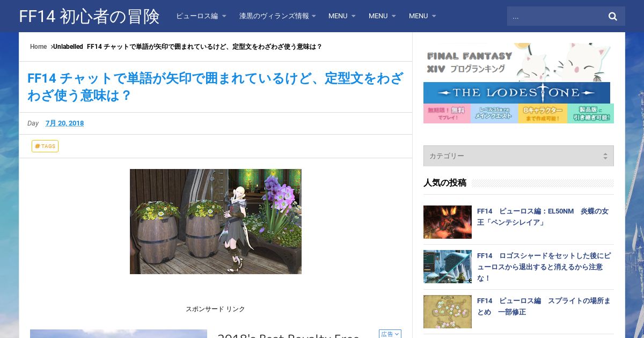Click the FF14 初心者の冒険 site title
644x338 pixels.
[x=89, y=17]
